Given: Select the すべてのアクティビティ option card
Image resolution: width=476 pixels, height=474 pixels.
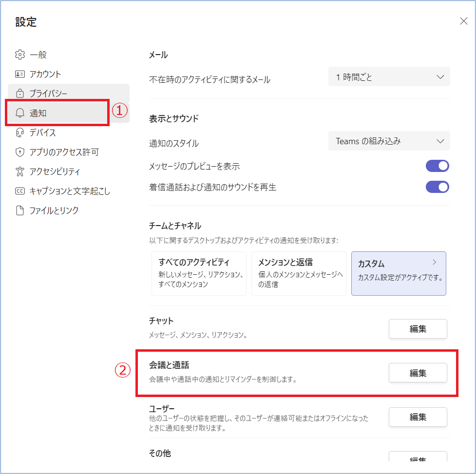Looking at the screenshot, I should pos(199,273).
